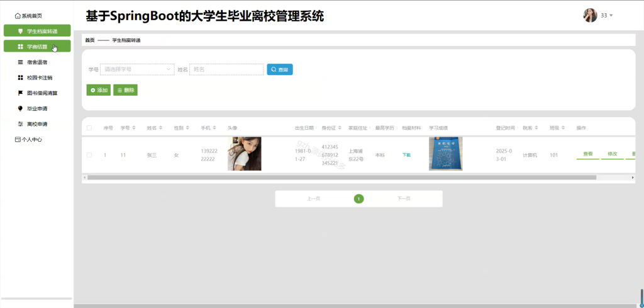Screen dimensions: 644x308
Task: Sort the table by 院系 column
Action: click(x=536, y=128)
